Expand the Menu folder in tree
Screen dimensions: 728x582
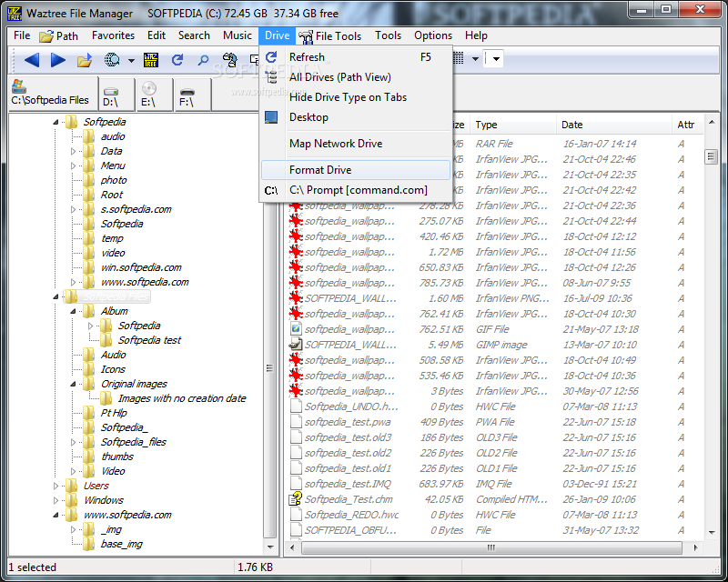click(73, 166)
